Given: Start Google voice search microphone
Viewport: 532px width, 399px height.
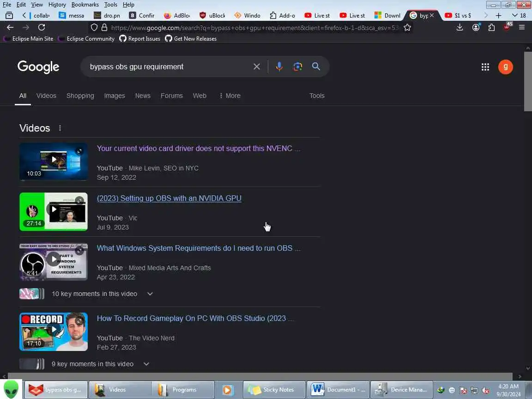Looking at the screenshot, I should coord(279,66).
